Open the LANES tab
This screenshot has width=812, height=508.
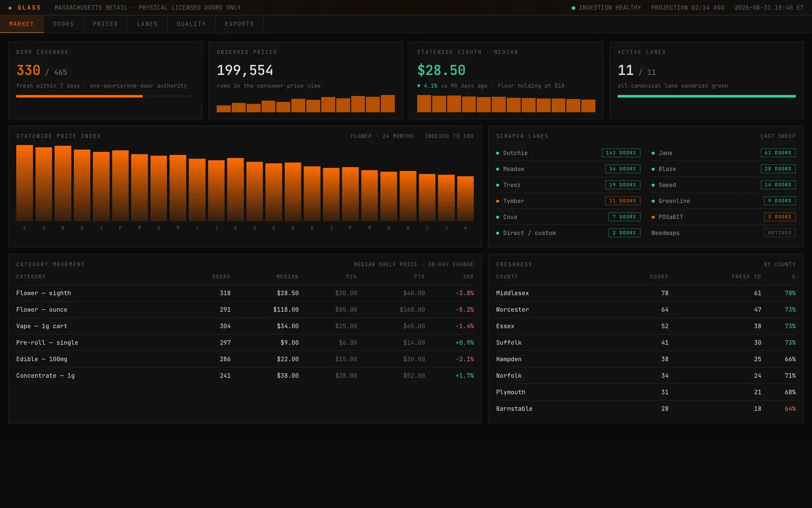tap(148, 24)
